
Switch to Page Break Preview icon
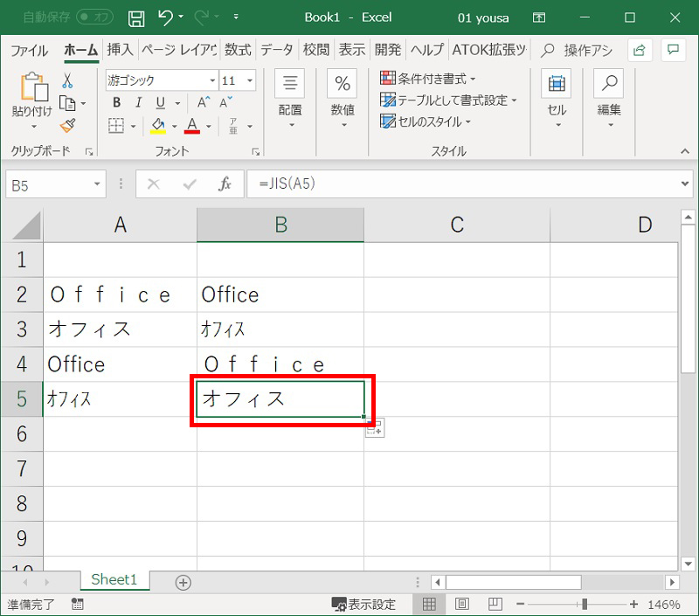click(x=495, y=605)
